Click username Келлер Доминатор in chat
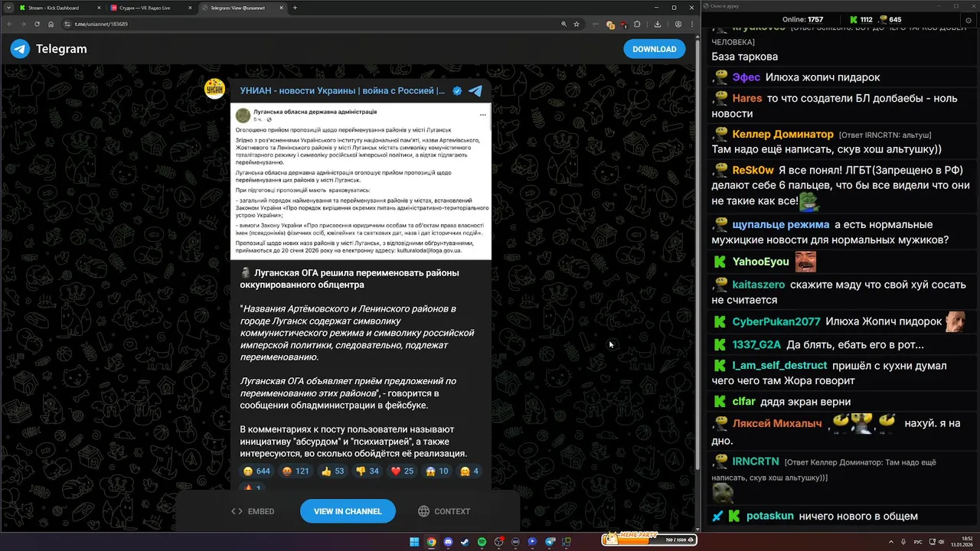Viewport: 980px width, 551px height. [782, 135]
